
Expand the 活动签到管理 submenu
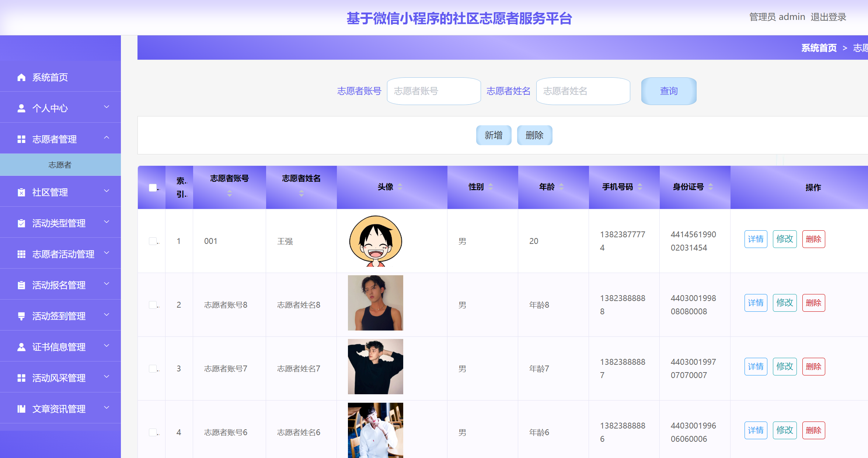click(x=107, y=315)
